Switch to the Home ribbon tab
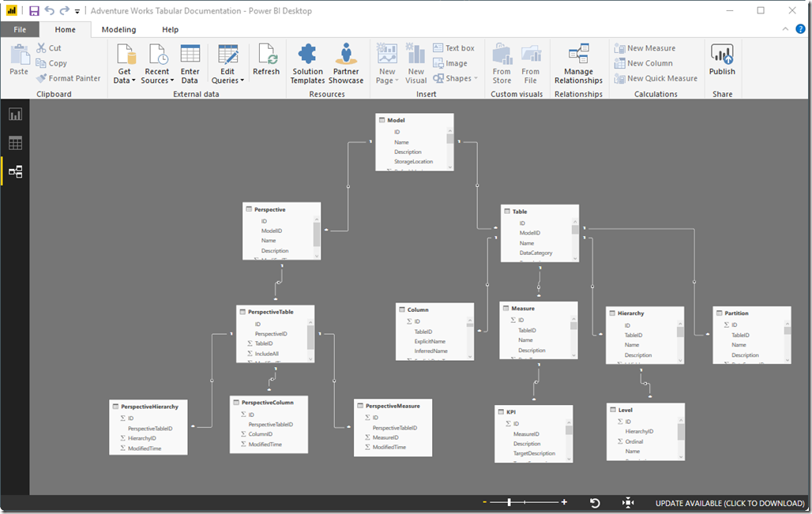Viewport: 812px width, 514px height. click(66, 29)
